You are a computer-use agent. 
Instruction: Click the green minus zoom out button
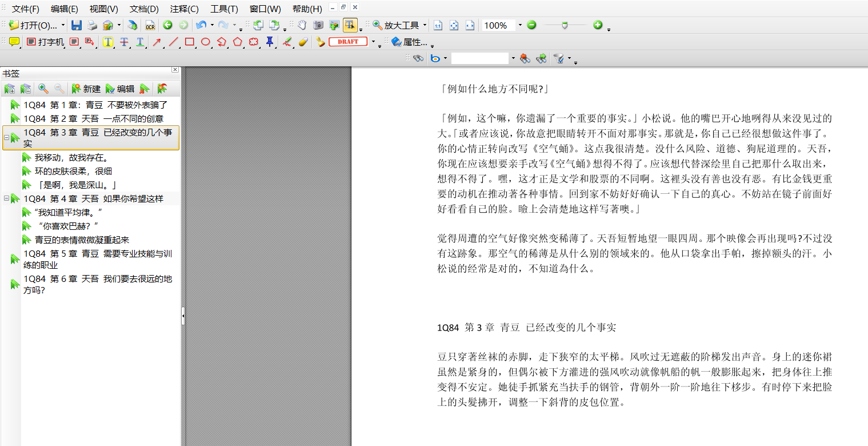(531, 25)
